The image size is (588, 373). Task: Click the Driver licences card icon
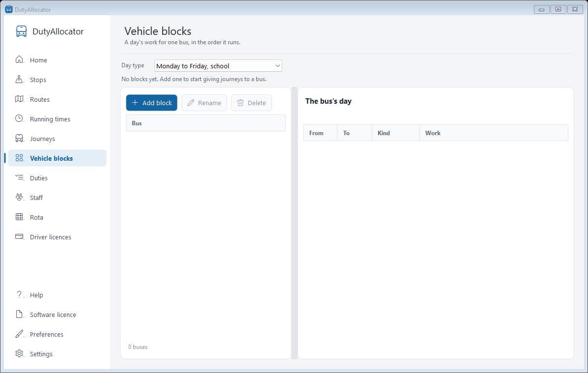(19, 236)
